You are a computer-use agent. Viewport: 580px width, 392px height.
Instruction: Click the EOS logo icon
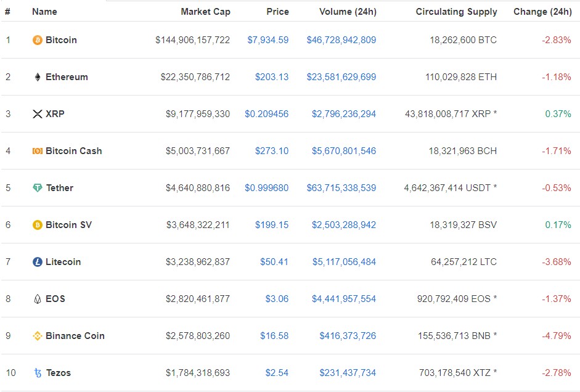[x=38, y=299]
